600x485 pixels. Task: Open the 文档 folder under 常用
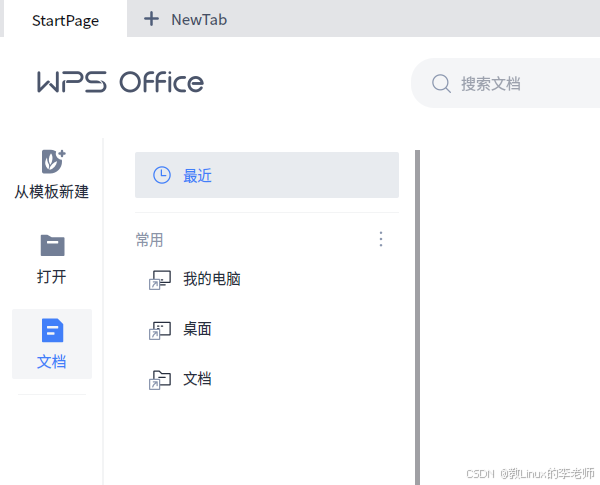point(197,379)
